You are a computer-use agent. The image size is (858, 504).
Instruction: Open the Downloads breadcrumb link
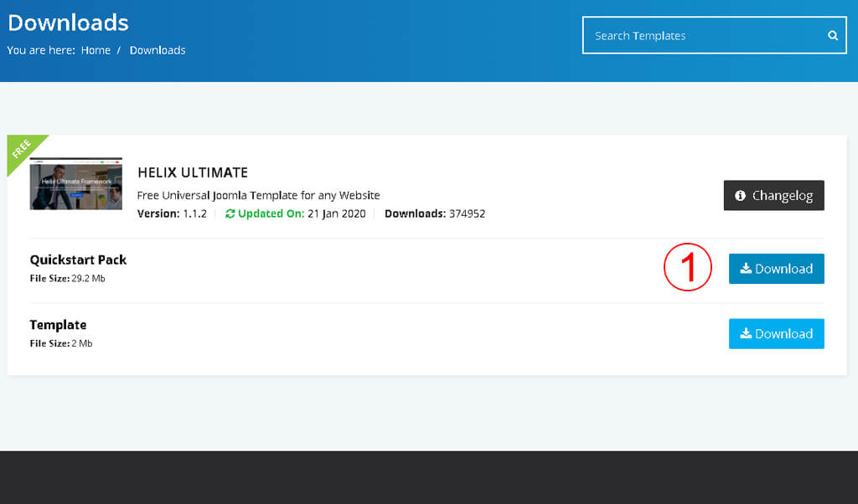[x=158, y=50]
